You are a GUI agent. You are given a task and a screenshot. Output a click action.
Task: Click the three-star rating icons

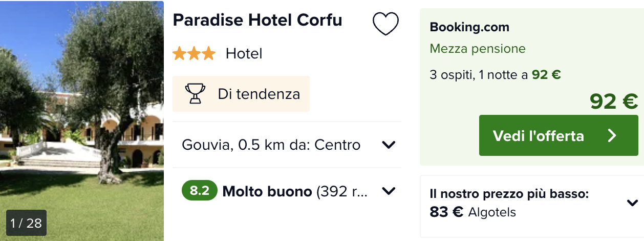coord(194,53)
